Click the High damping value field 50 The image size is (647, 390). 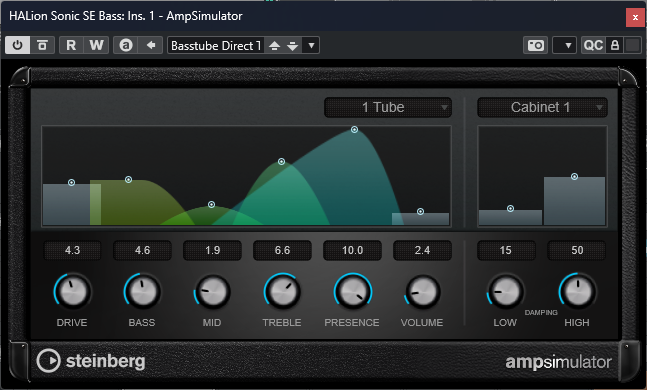577,250
